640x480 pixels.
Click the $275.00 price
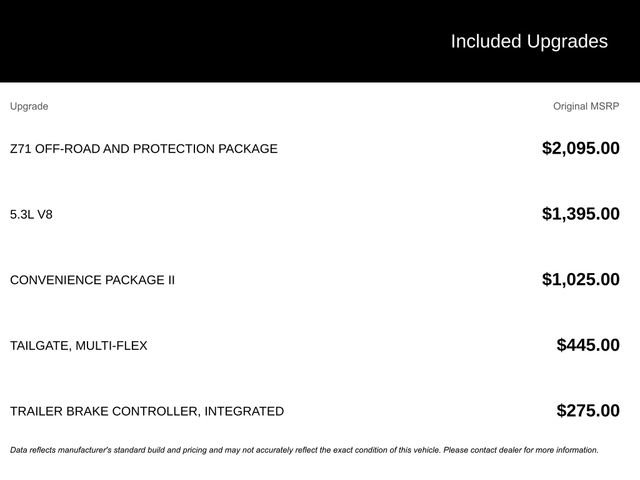(x=588, y=410)
